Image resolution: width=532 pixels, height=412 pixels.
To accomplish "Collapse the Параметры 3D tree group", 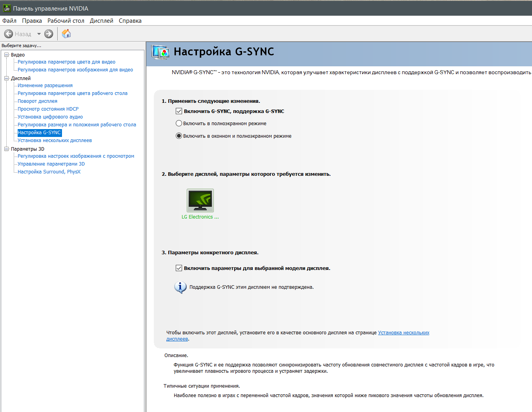I will pyautogui.click(x=6, y=149).
